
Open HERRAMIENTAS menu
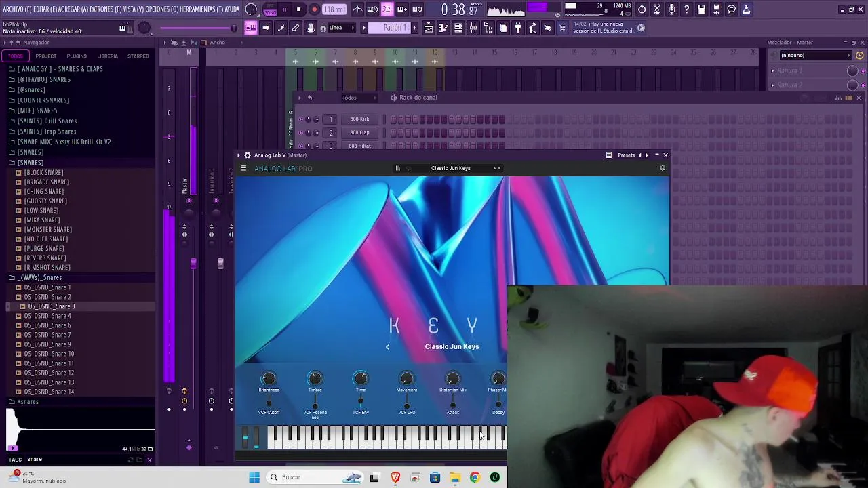point(201,9)
